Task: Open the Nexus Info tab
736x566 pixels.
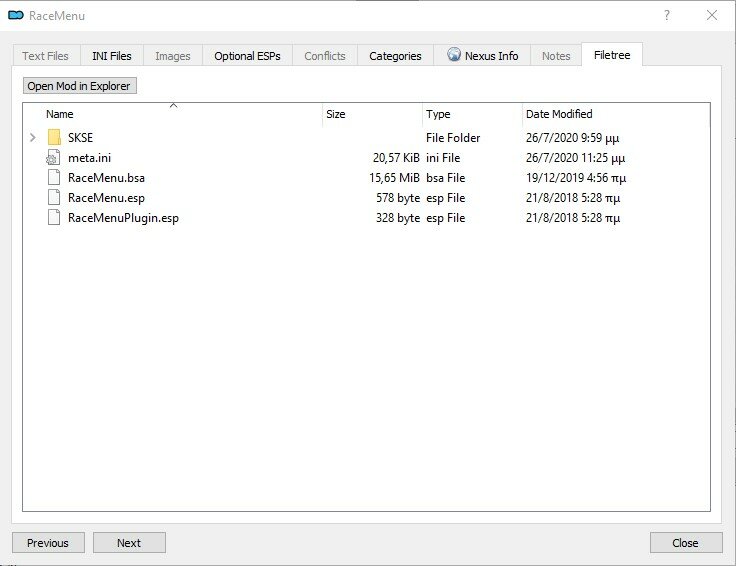Action: click(x=482, y=56)
